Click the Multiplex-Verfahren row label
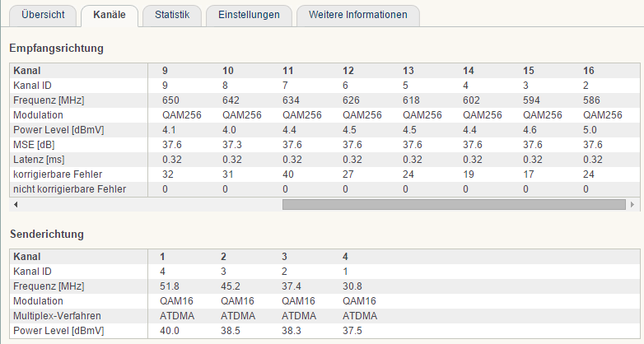The image size is (644, 344). tap(57, 316)
